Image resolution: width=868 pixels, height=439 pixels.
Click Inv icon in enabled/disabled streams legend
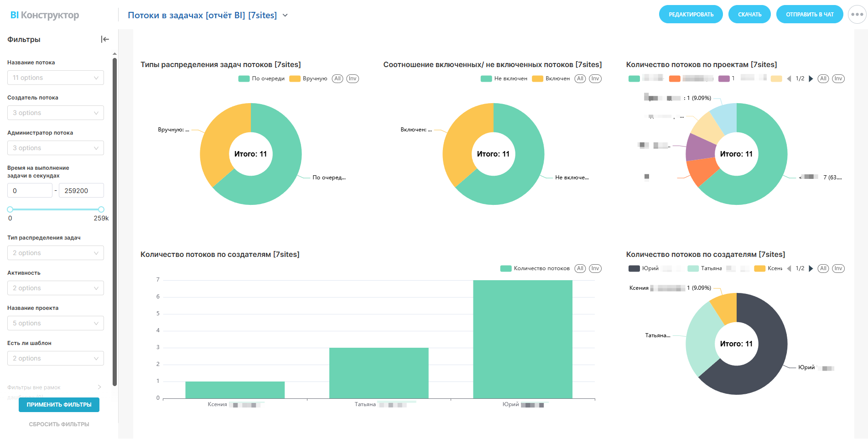[x=595, y=78]
